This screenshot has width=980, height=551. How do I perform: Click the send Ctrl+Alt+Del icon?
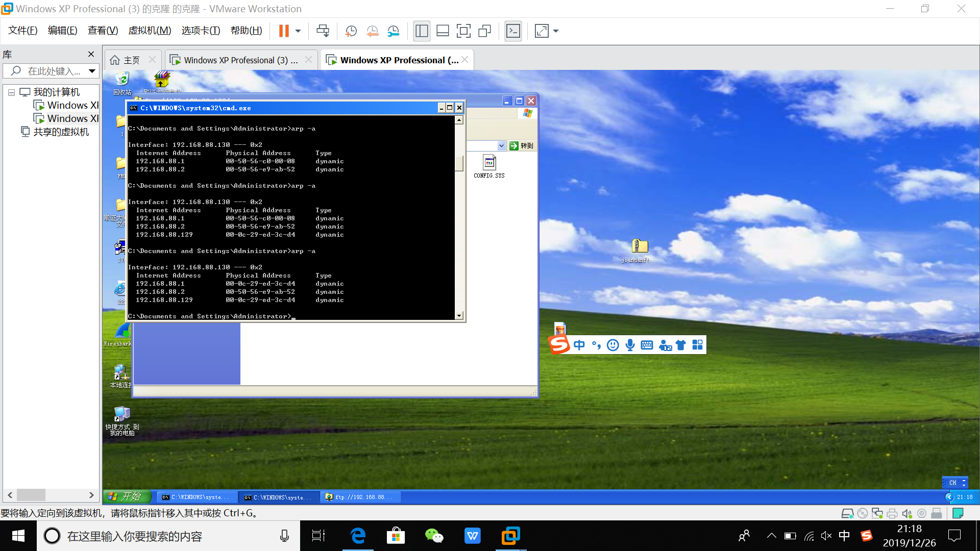tap(323, 31)
